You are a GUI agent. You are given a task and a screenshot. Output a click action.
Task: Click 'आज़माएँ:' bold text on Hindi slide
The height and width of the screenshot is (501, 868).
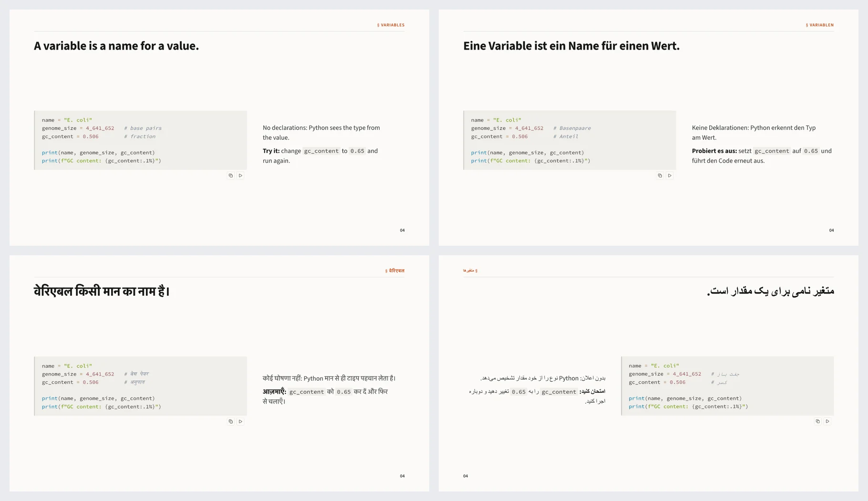(x=274, y=391)
